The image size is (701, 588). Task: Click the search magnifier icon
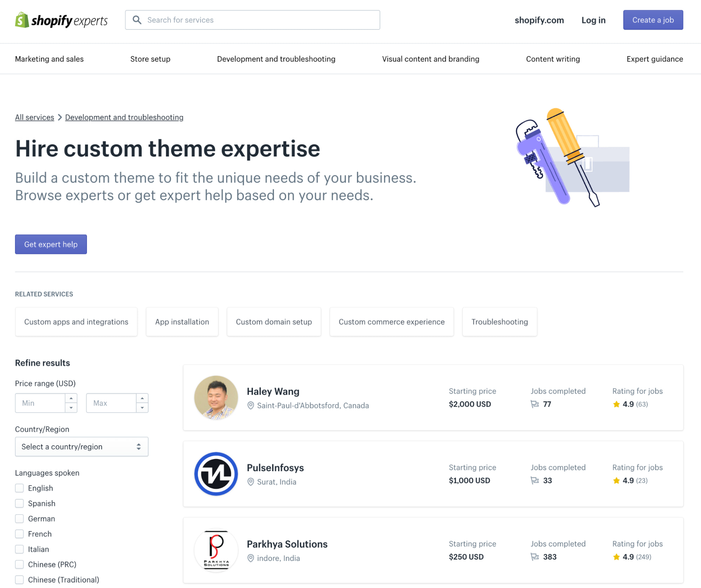(137, 20)
